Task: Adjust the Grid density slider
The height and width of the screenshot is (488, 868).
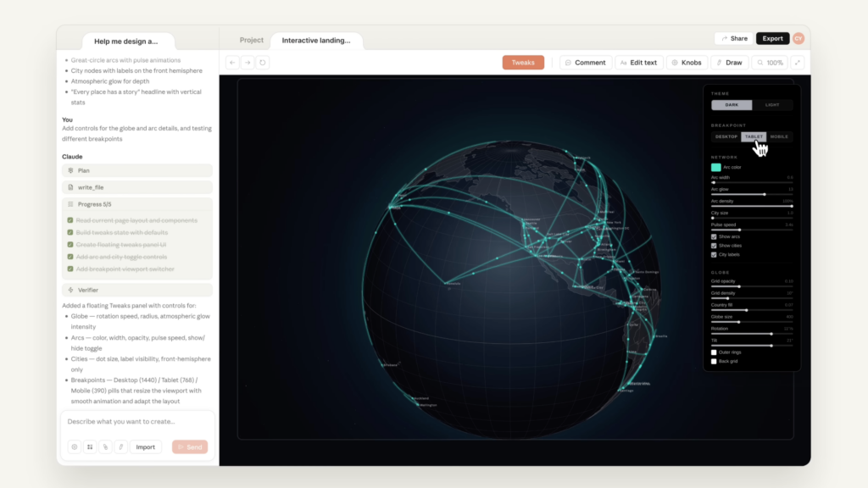Action: point(752,298)
